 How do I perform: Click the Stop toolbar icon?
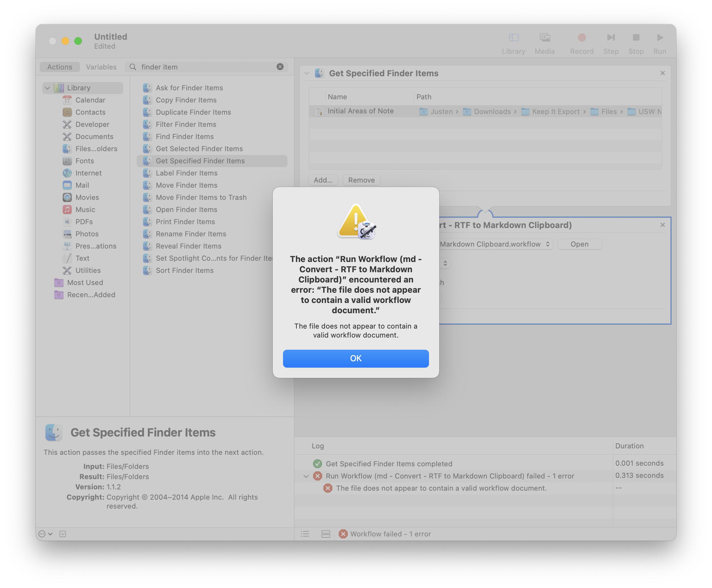pos(636,37)
